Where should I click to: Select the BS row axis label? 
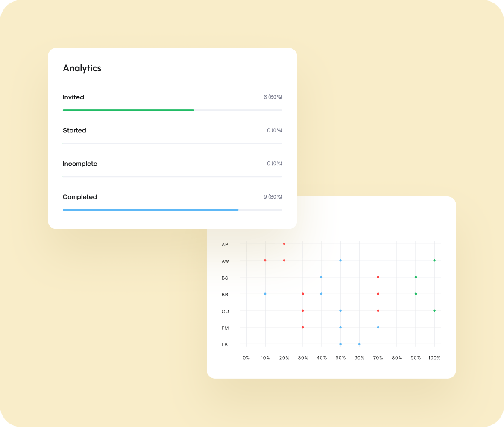(x=225, y=278)
